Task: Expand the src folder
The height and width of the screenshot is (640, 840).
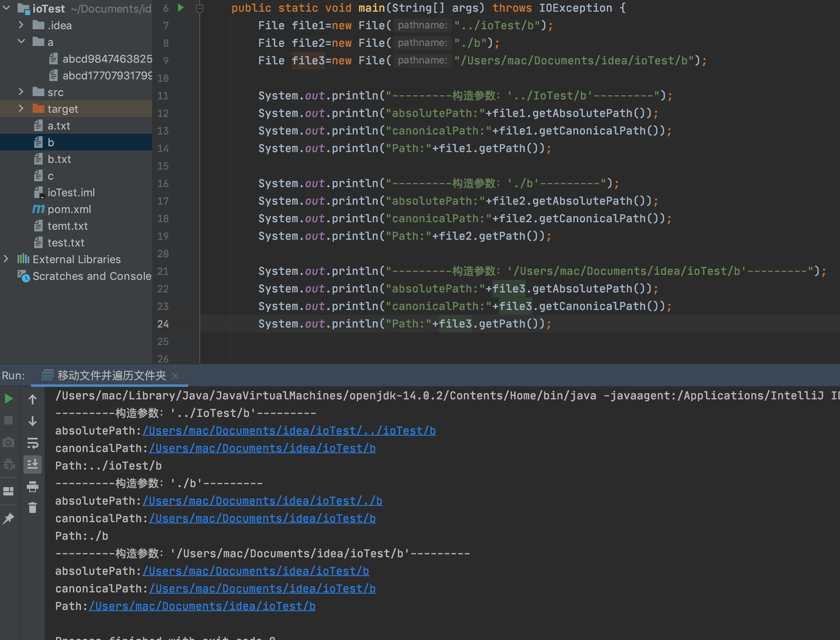Action: tap(21, 92)
